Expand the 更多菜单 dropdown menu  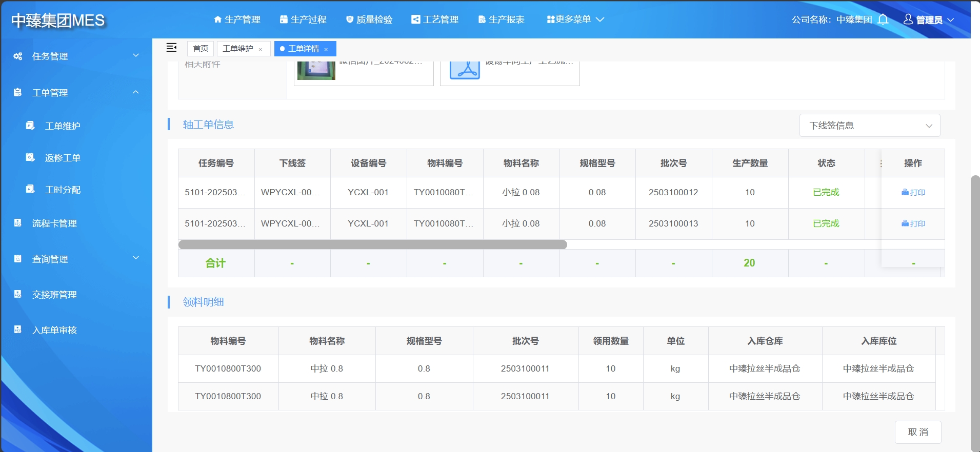tap(575, 19)
